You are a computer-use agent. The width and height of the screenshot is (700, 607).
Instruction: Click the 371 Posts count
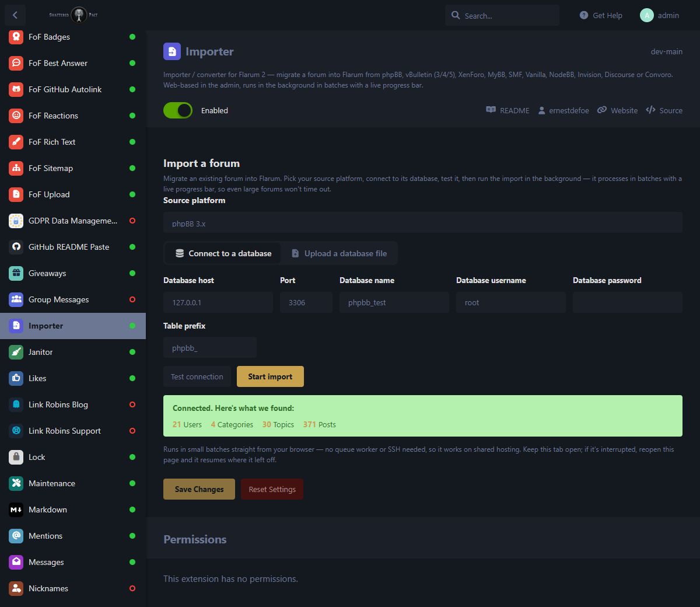pyautogui.click(x=320, y=424)
